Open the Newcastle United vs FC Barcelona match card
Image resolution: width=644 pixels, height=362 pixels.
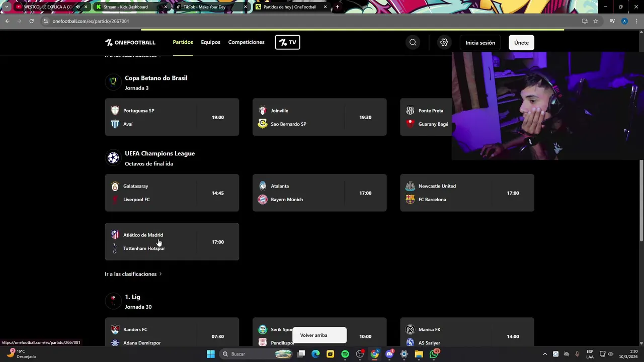click(x=467, y=193)
